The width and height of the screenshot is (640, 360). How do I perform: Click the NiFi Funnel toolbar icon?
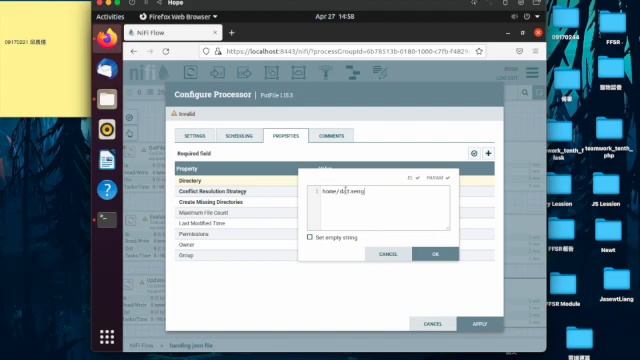coord(326,72)
